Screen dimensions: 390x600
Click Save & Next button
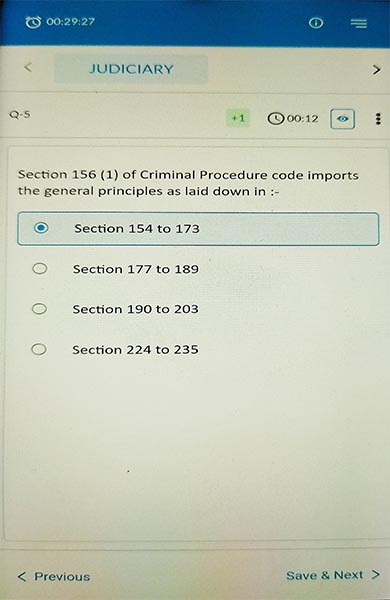coord(333,575)
